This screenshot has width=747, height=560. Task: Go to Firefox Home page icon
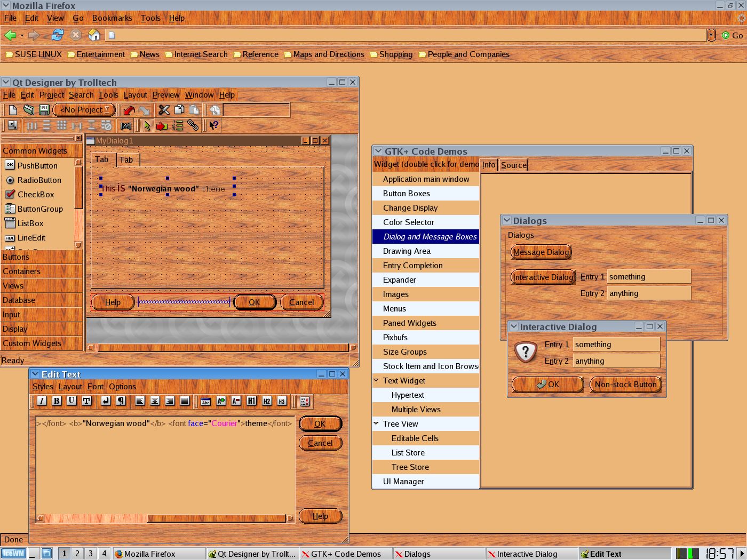[x=94, y=35]
